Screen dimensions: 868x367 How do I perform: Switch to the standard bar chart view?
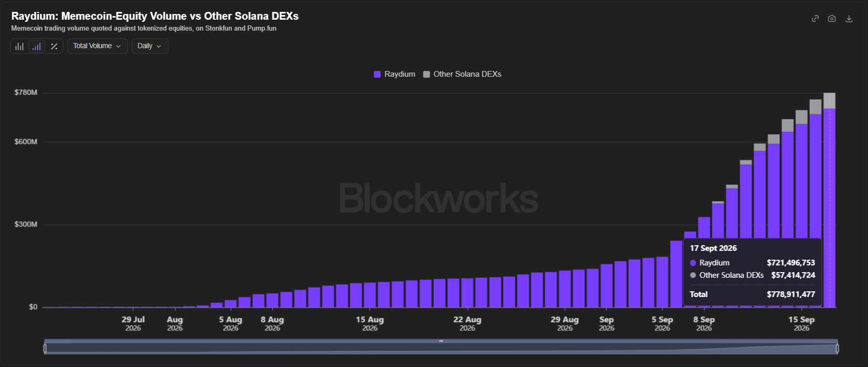19,46
